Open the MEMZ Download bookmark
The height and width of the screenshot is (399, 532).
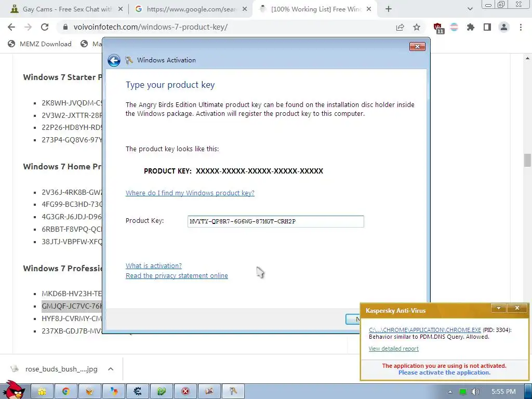coord(39,44)
